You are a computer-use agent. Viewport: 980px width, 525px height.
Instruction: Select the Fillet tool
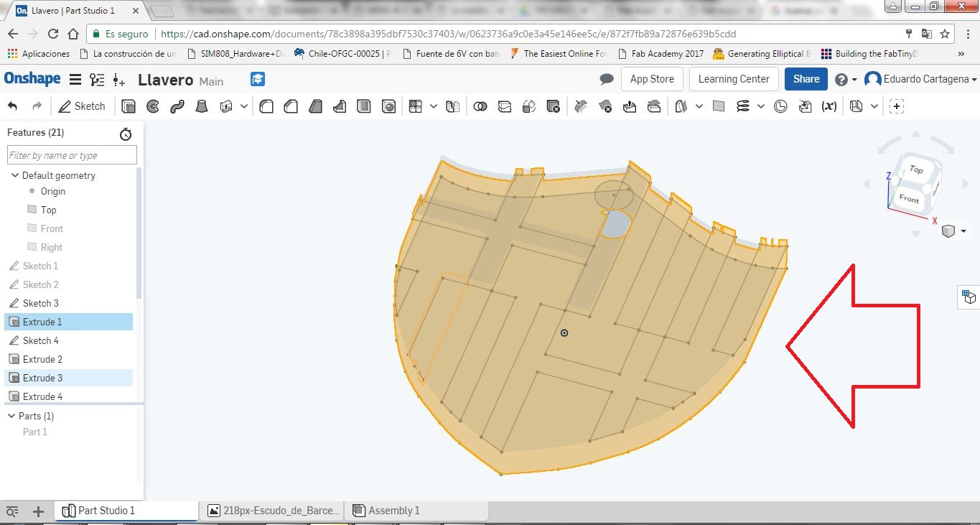tap(266, 106)
